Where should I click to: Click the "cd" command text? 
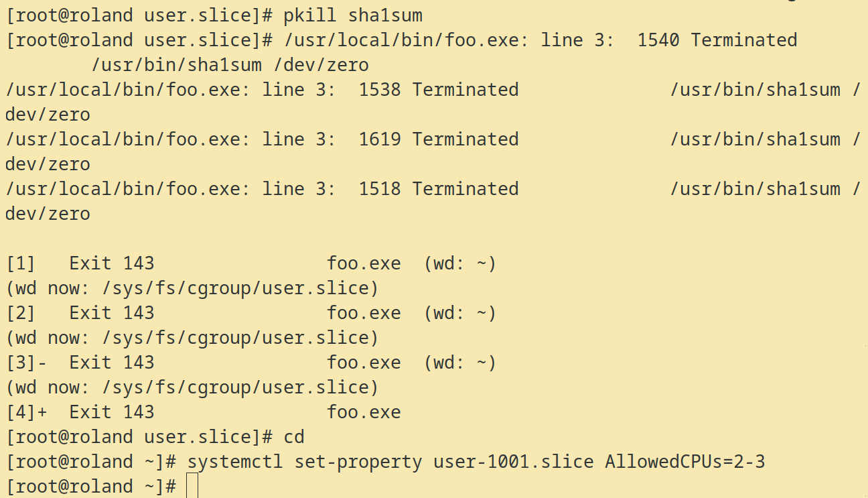(294, 437)
